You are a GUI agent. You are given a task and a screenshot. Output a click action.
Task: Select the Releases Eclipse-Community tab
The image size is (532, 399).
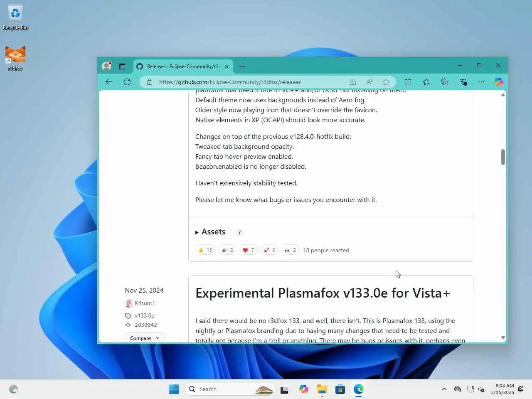[x=183, y=66]
